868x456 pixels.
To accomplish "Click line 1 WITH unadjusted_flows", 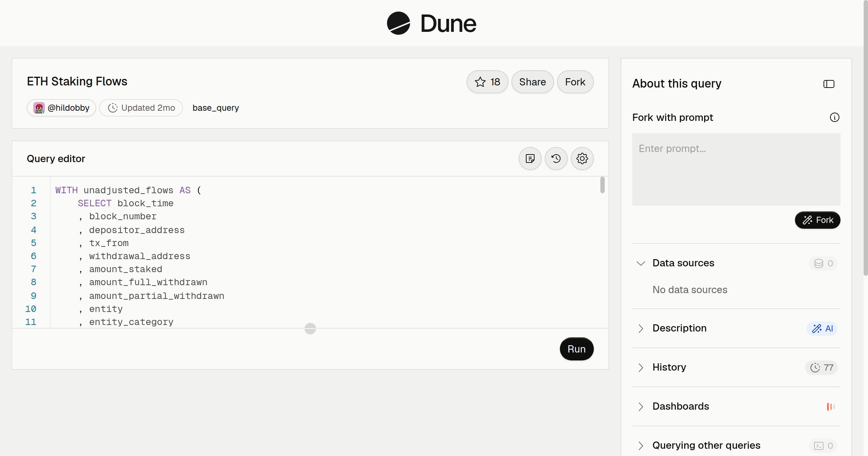I will point(128,190).
